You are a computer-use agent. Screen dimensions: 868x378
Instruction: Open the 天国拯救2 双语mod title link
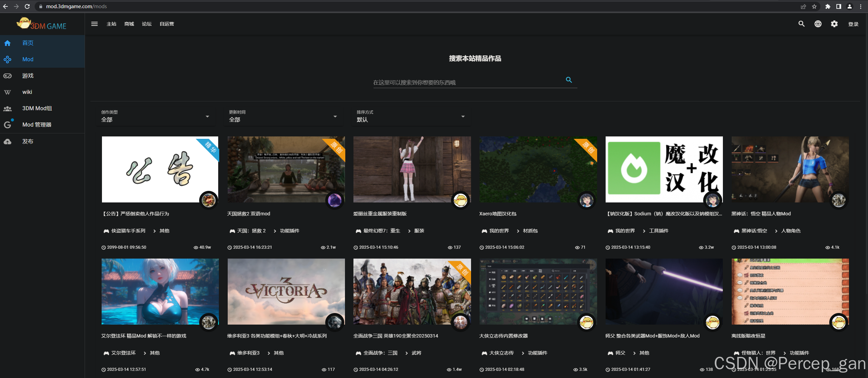point(248,214)
